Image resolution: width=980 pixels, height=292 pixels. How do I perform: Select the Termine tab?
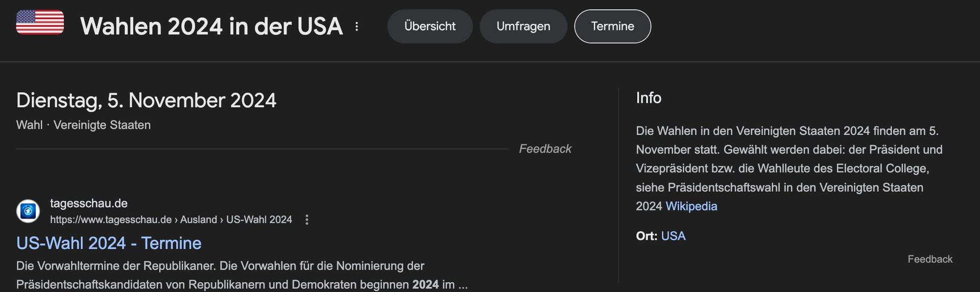[x=612, y=27]
